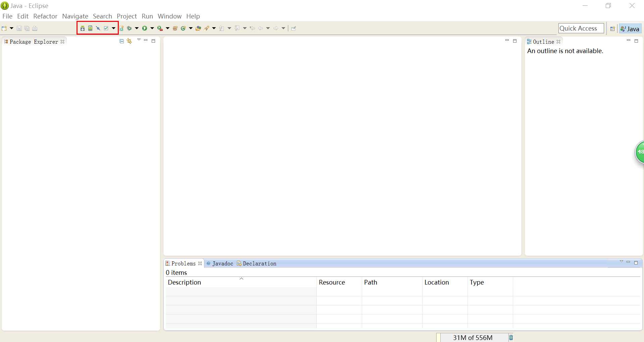The height and width of the screenshot is (342, 644).
Task: Open the Android SDK Manager icon
Action: pos(83,28)
